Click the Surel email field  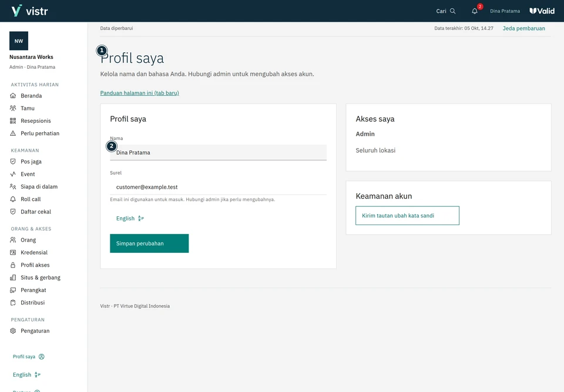pyautogui.click(x=219, y=187)
